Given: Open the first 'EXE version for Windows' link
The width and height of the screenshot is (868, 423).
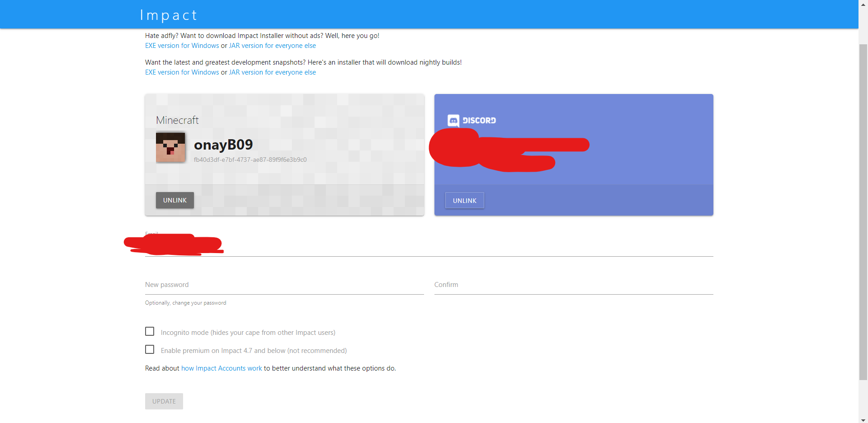Looking at the screenshot, I should pos(181,45).
